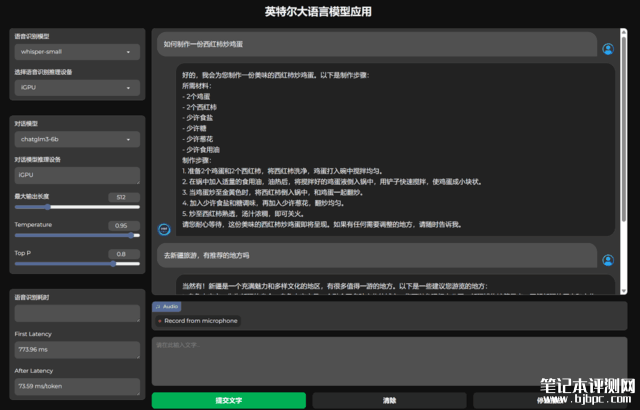The image size is (640, 410).
Task: Click the chatbot avatar icon beside the recipe answer
Action: point(164,229)
